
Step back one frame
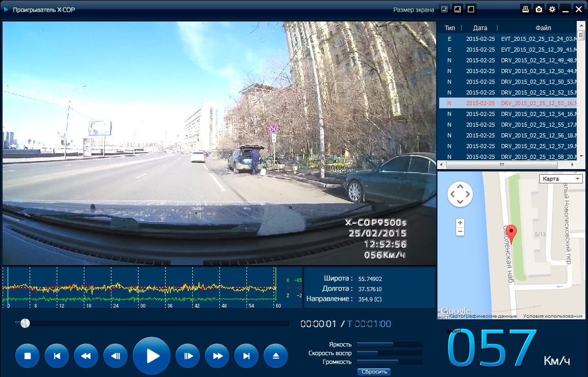pyautogui.click(x=116, y=356)
